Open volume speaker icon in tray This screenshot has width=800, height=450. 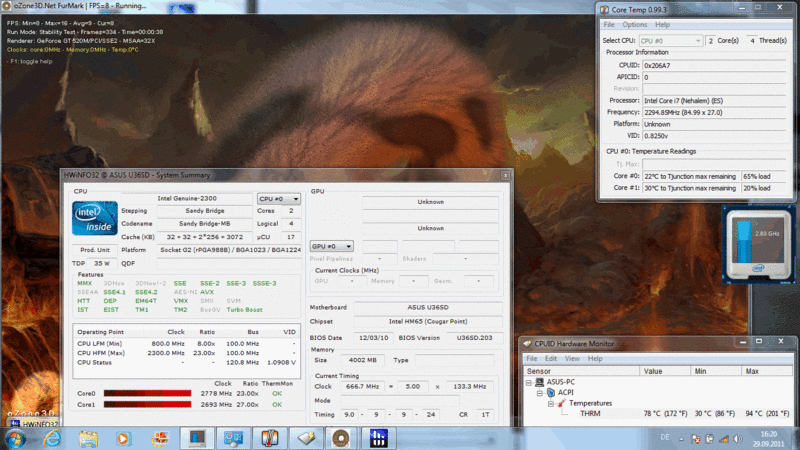pos(738,439)
